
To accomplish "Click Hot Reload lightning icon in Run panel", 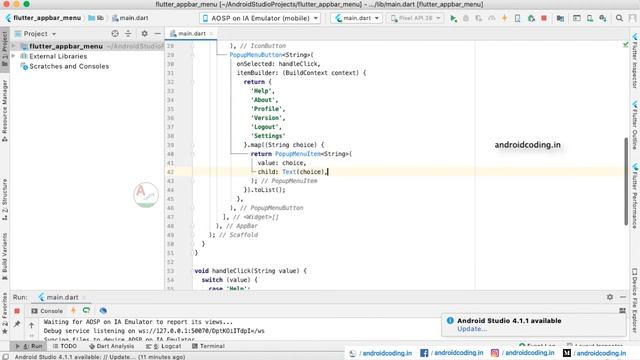I will [73, 311].
